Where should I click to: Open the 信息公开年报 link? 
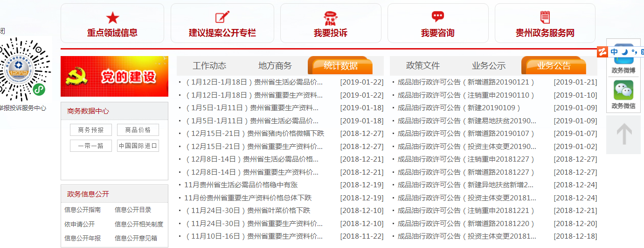(83, 238)
